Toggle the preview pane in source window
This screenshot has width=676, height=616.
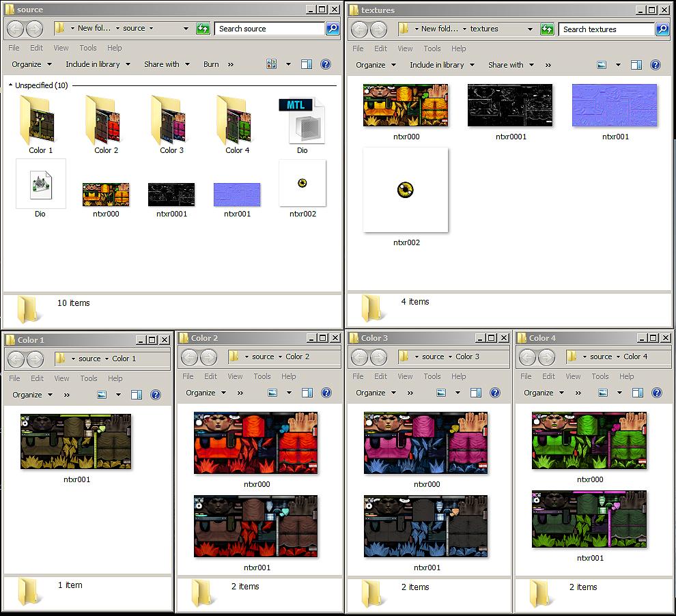click(307, 64)
